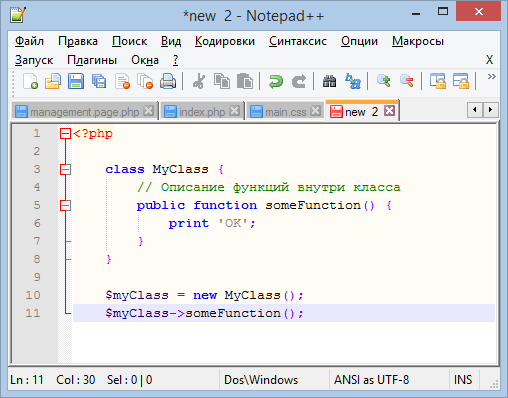Open the ? help menu

(176, 60)
